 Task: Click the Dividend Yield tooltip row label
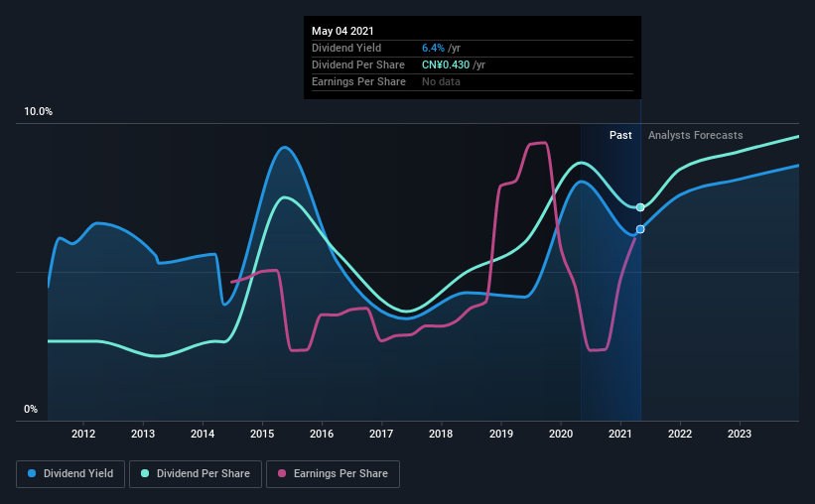346,48
